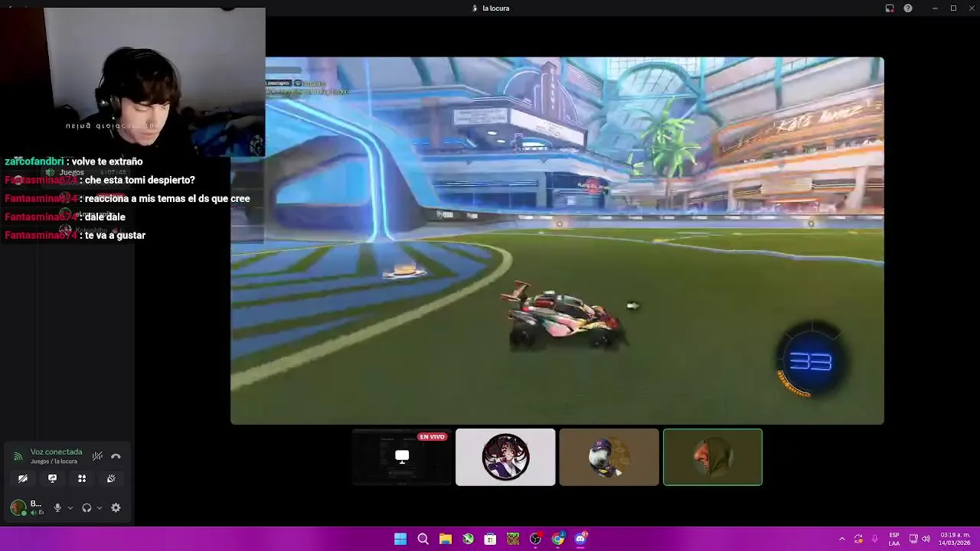Open the Windows Start menu
The width and height of the screenshot is (980, 551).
(x=400, y=539)
